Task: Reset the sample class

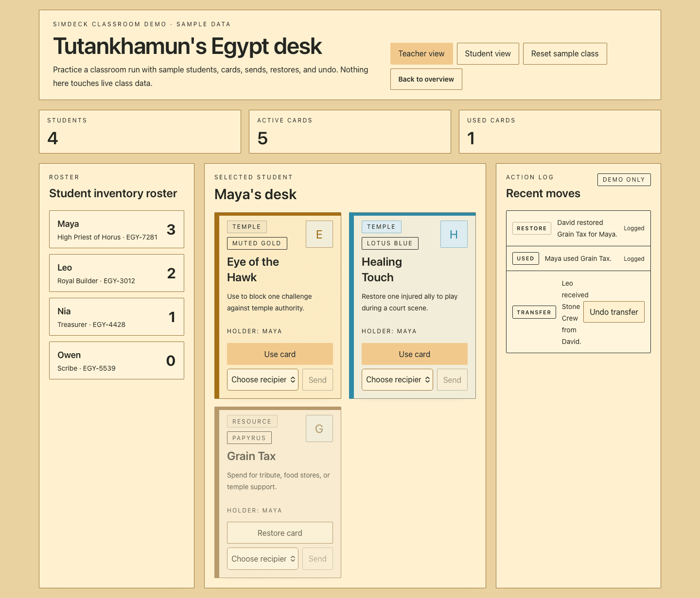Action: [x=565, y=53]
